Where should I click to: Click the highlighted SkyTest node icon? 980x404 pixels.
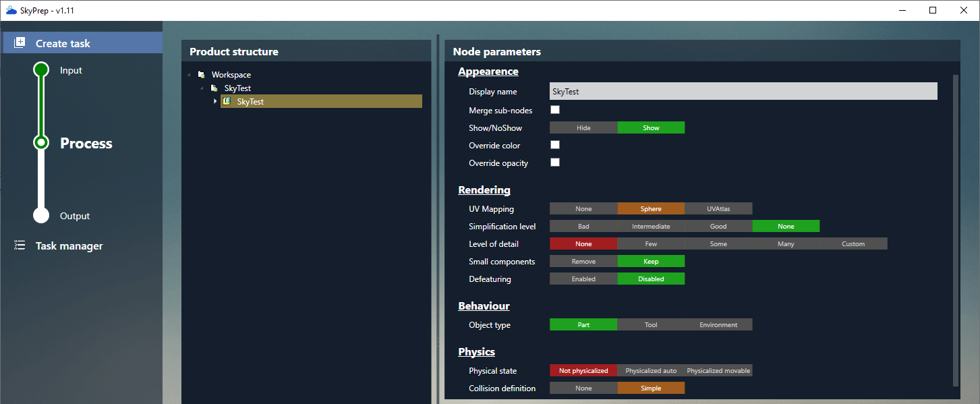click(x=227, y=101)
